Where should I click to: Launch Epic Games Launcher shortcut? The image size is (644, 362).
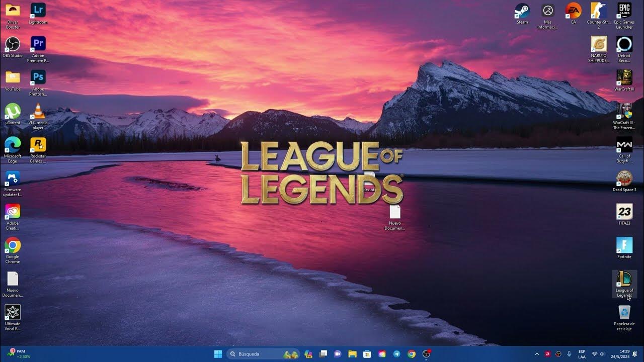(x=624, y=16)
